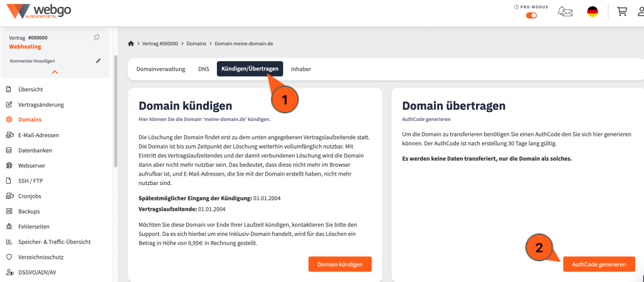Viewport: 644px width, 282px height.
Task: Click the E-Mail-Adressen sidebar icon
Action: [9, 135]
